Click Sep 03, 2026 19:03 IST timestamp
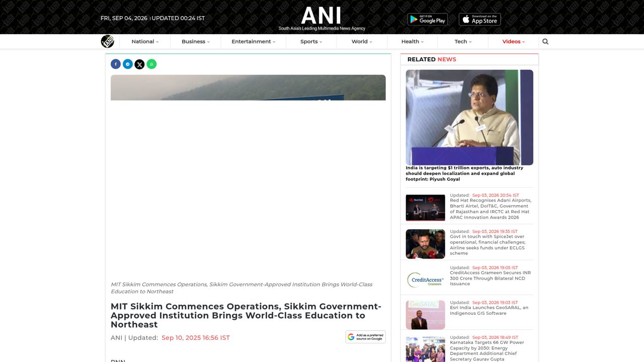 tap(495, 303)
